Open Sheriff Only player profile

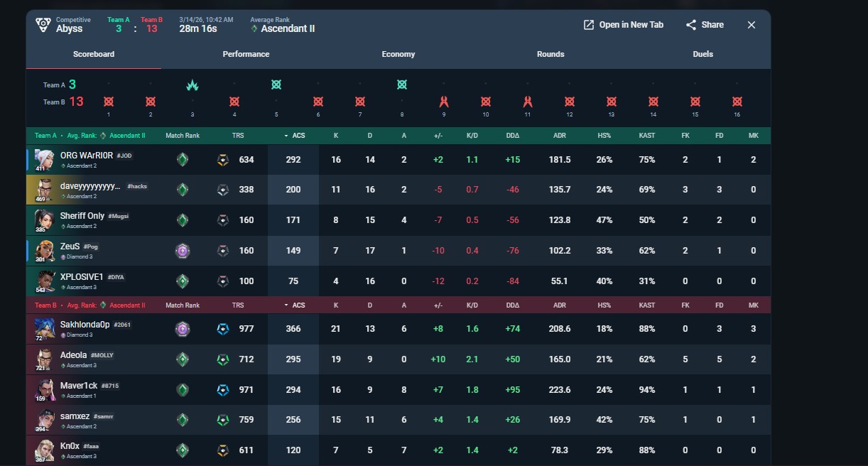tap(82, 215)
